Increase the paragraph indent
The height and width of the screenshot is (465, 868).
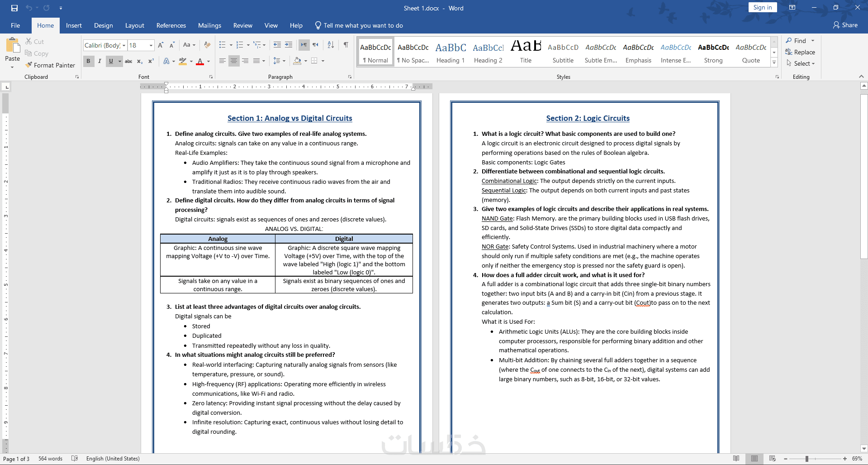(x=289, y=45)
